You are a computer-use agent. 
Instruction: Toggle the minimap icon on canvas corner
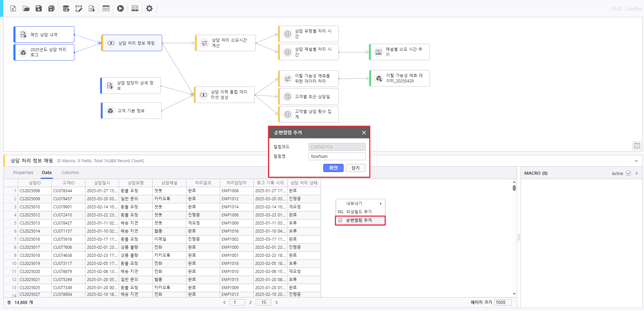pyautogui.click(x=637, y=146)
